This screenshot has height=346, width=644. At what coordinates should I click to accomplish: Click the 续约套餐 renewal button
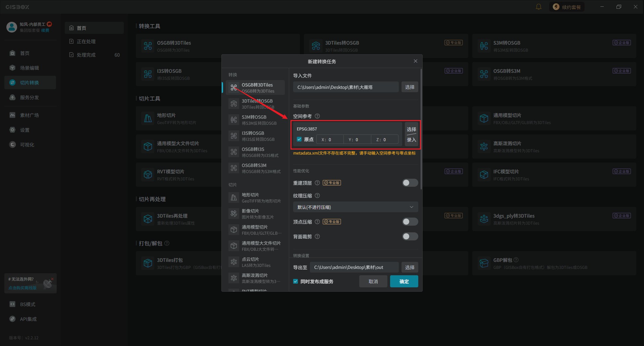(567, 7)
